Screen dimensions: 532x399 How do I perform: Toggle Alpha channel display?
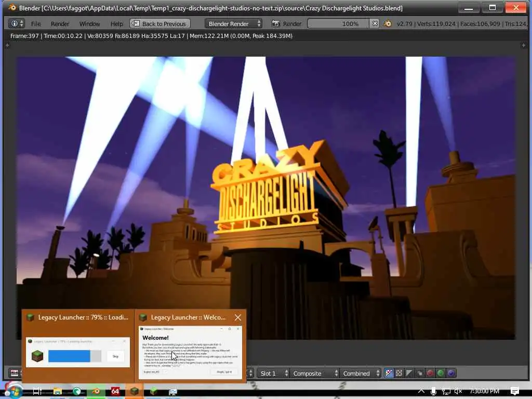(409, 373)
